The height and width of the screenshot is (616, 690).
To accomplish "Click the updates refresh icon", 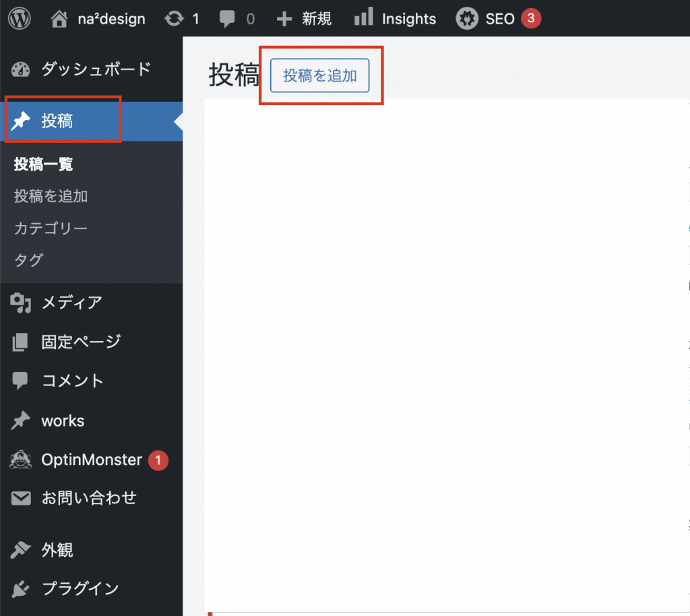I will point(174,18).
